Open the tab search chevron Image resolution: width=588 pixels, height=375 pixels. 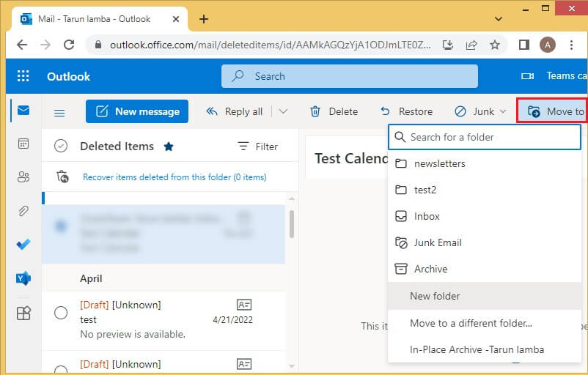coord(499,19)
